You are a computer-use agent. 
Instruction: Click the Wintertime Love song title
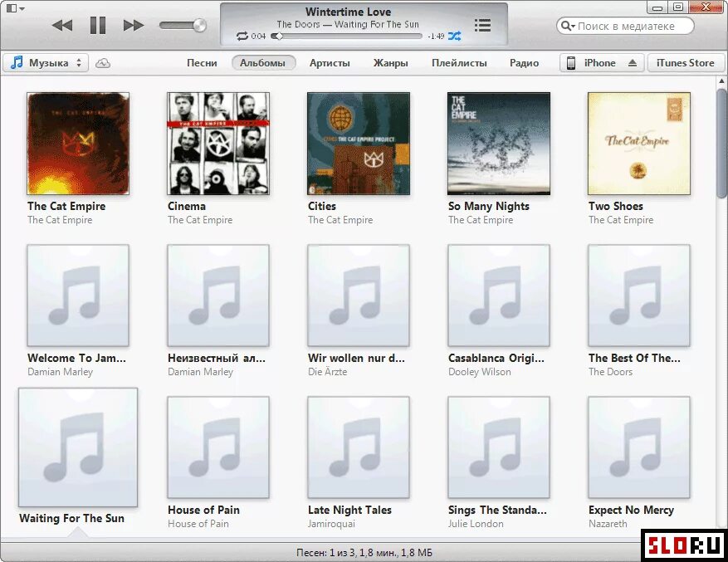(348, 12)
